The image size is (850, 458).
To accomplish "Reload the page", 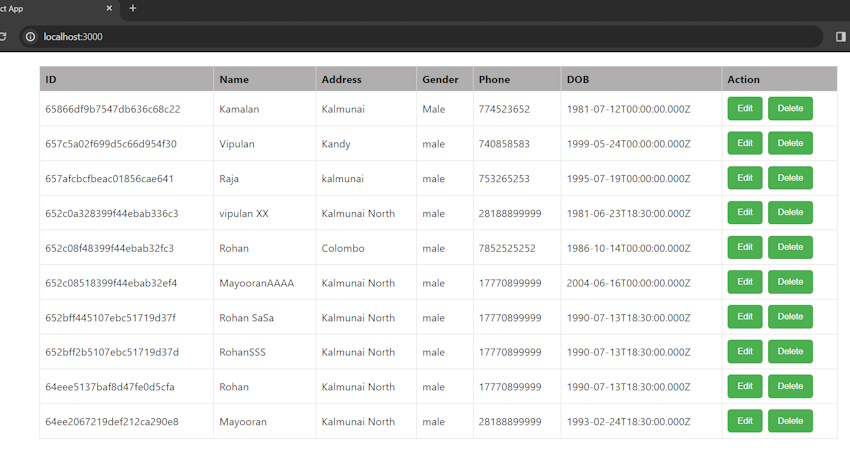I will click(4, 37).
